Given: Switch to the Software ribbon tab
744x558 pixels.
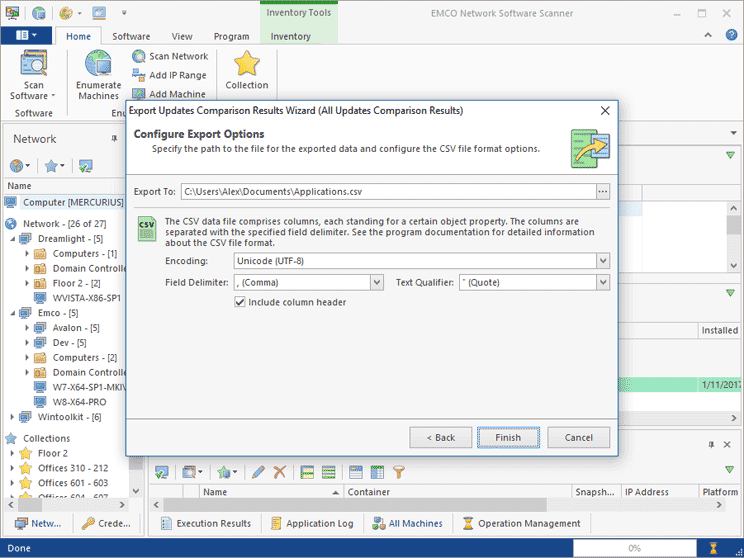Looking at the screenshot, I should click(131, 36).
